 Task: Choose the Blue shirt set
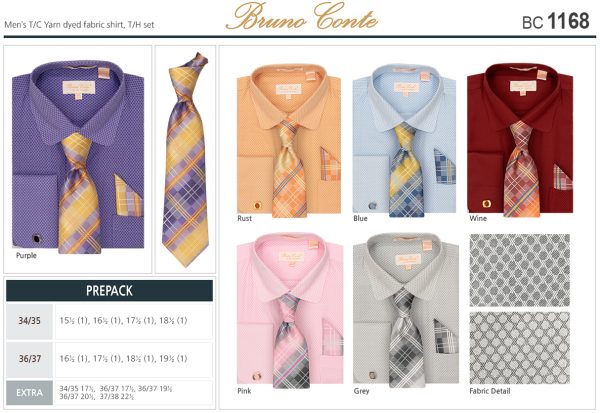404,140
